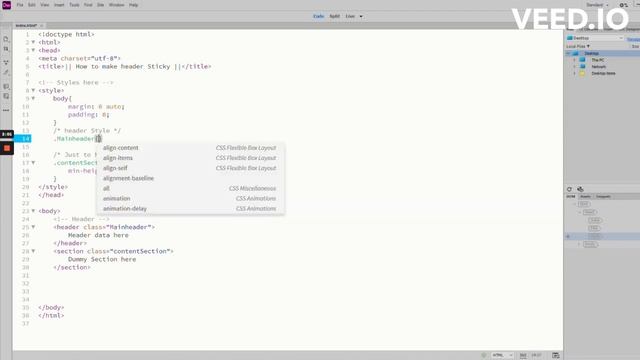640x360 pixels.
Task: Click the Format Source Code toolbar icon
Action: (x=6, y=72)
